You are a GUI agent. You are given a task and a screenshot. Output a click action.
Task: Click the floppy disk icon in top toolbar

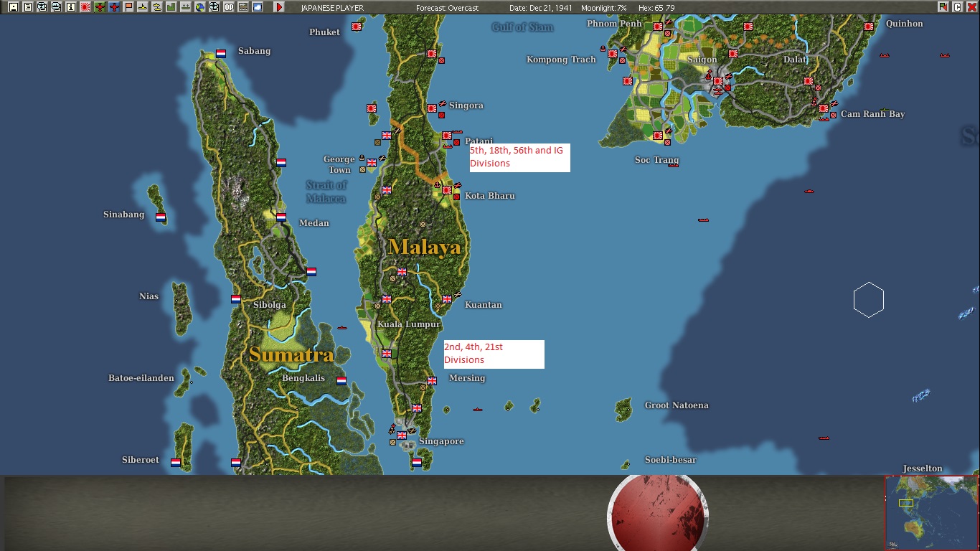(13, 7)
